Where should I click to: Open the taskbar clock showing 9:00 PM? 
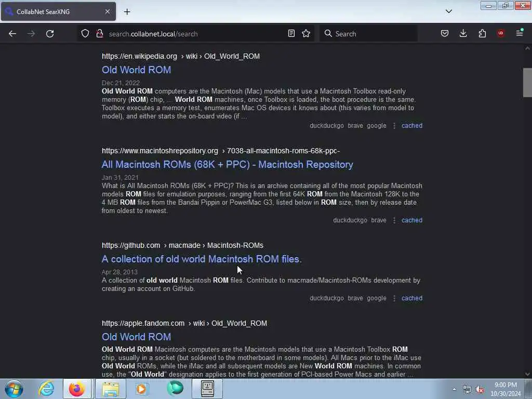tap(506, 389)
